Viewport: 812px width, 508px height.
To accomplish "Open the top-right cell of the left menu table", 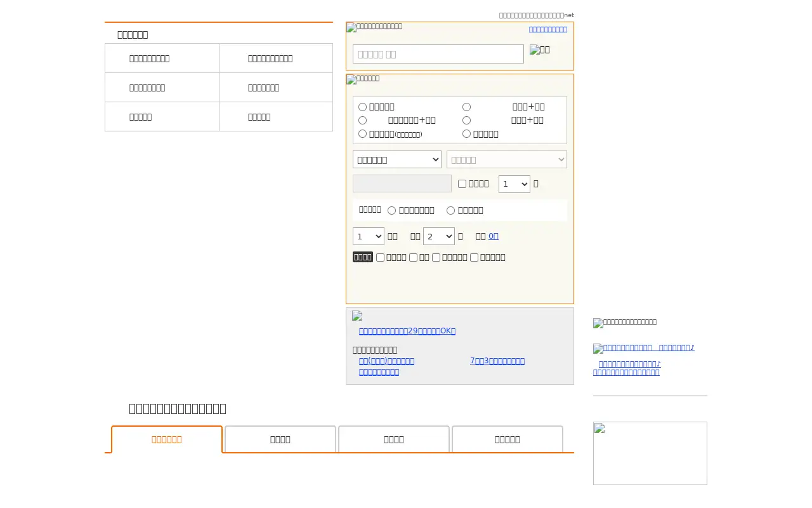I will click(276, 58).
